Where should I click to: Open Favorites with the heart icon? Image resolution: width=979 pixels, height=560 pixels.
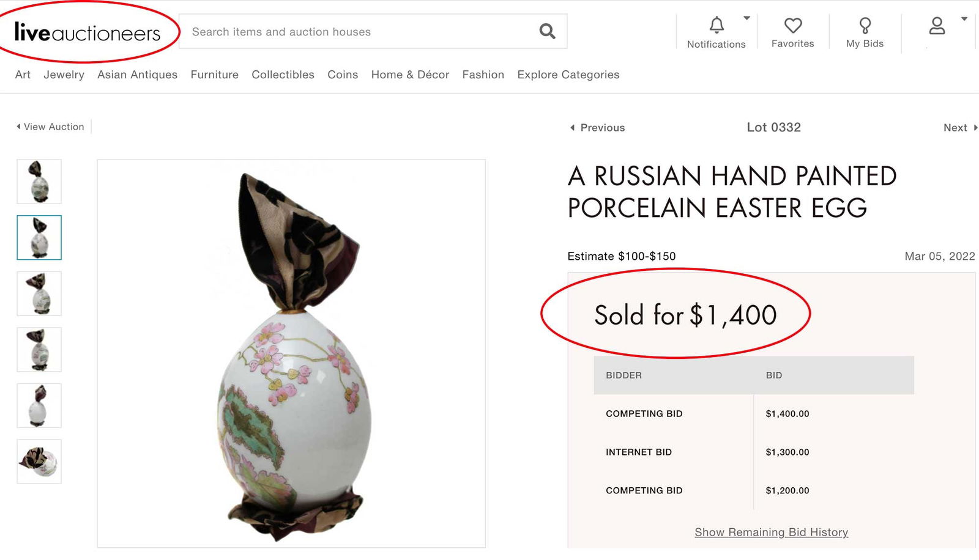[x=793, y=26]
